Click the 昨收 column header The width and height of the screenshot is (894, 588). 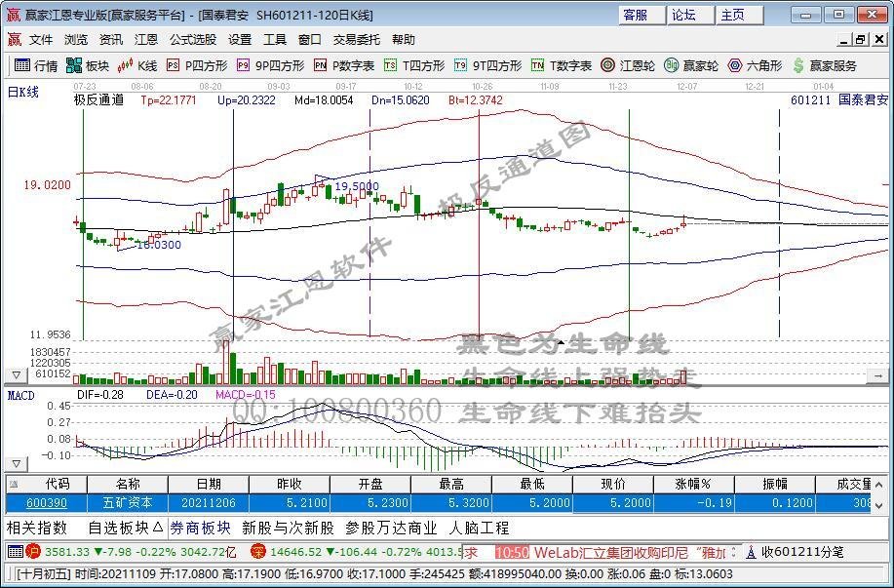pyautogui.click(x=290, y=485)
